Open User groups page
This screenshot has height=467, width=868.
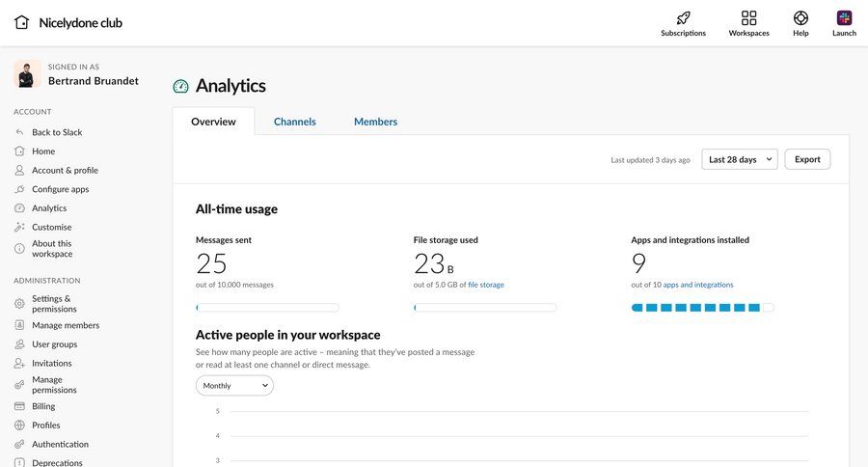(x=54, y=344)
